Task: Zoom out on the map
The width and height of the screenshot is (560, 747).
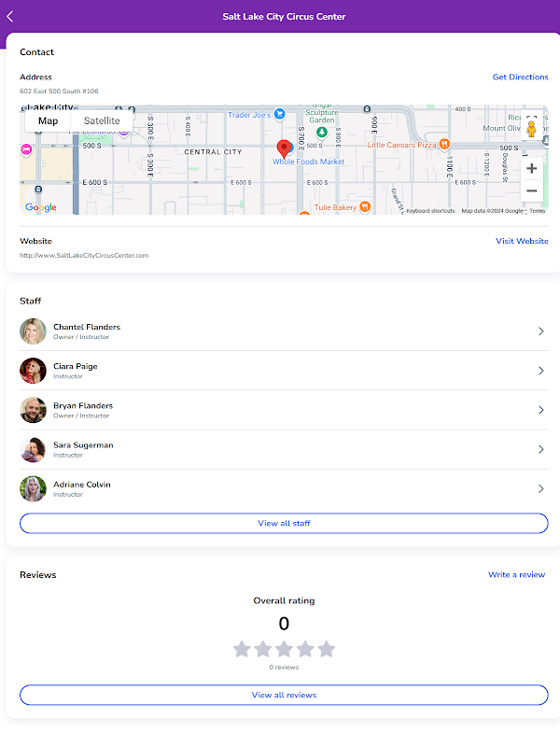Action: click(x=531, y=190)
